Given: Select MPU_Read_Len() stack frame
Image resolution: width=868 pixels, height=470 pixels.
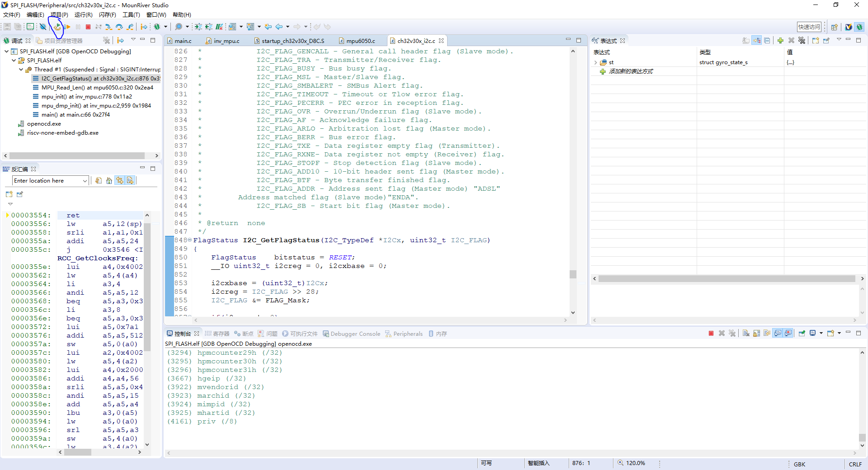Looking at the screenshot, I should coord(97,88).
